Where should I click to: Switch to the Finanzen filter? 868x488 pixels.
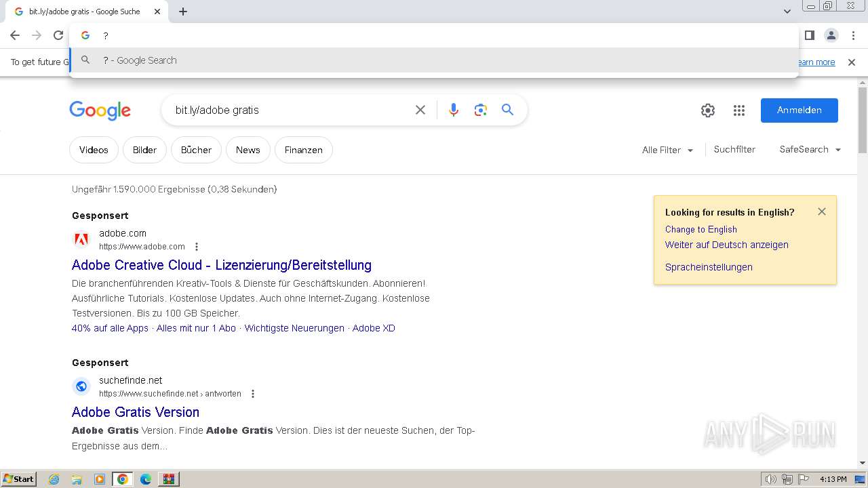coord(303,150)
